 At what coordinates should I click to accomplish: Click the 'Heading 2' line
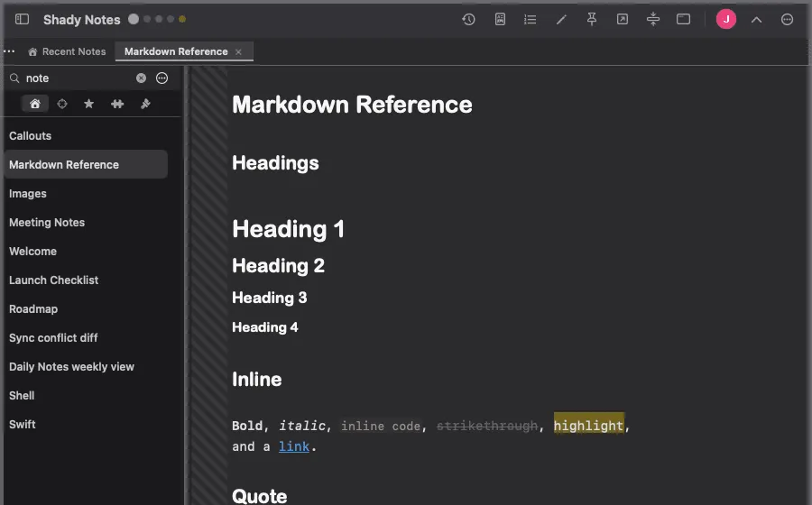pos(278,266)
